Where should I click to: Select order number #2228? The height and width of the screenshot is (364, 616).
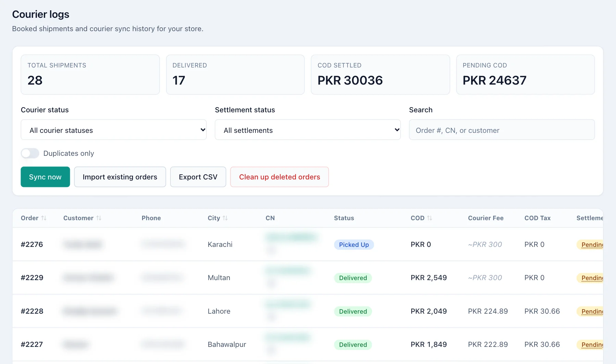tap(32, 311)
